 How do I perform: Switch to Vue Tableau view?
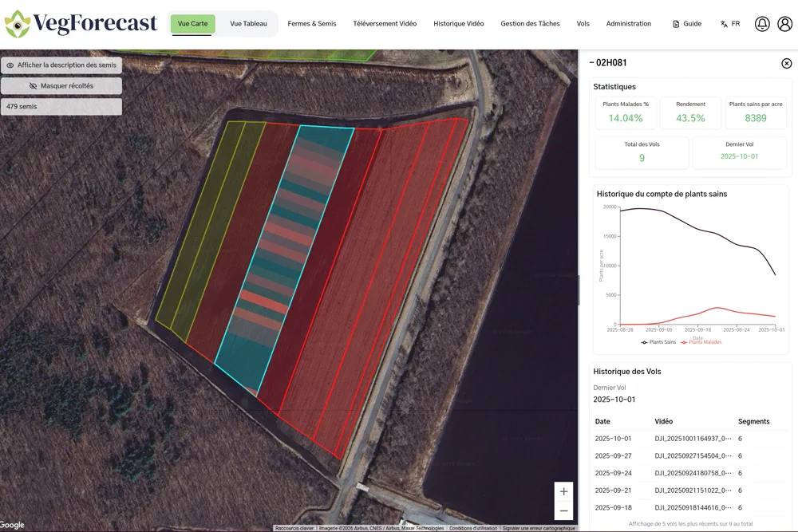coord(248,23)
